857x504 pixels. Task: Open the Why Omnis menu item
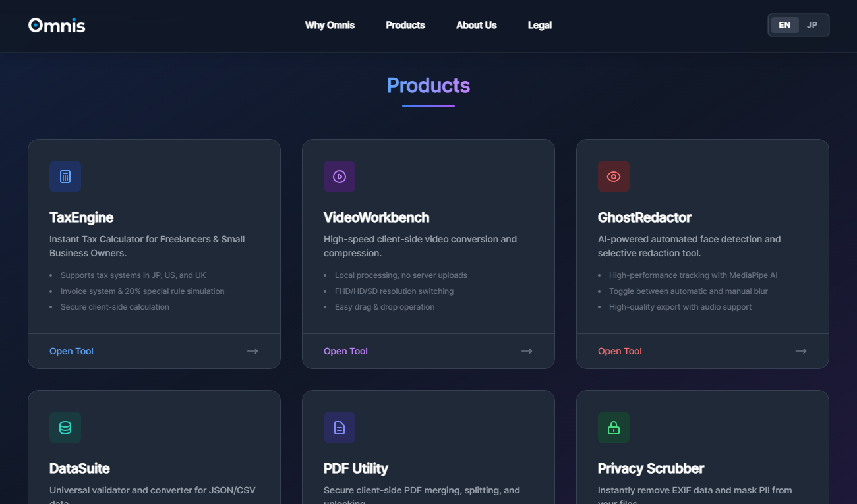(x=330, y=25)
